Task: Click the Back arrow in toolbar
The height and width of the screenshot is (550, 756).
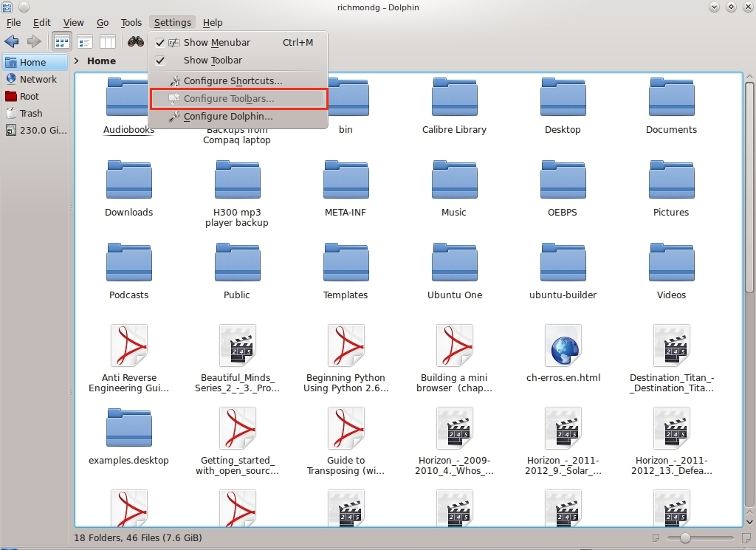Action: point(12,41)
